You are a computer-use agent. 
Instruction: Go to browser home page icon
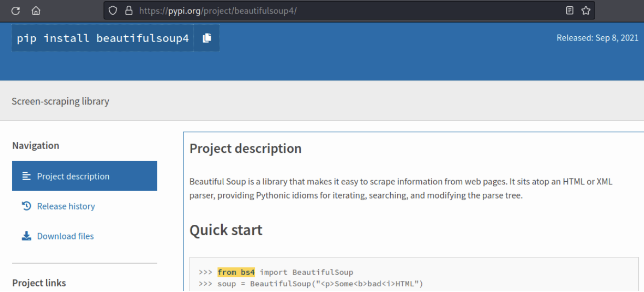pos(36,11)
